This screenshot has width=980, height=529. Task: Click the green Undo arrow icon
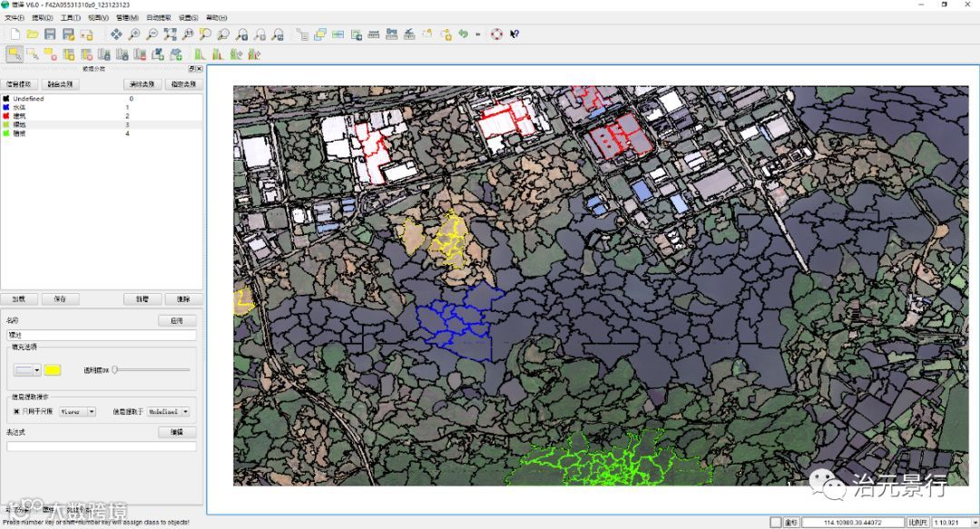point(463,34)
